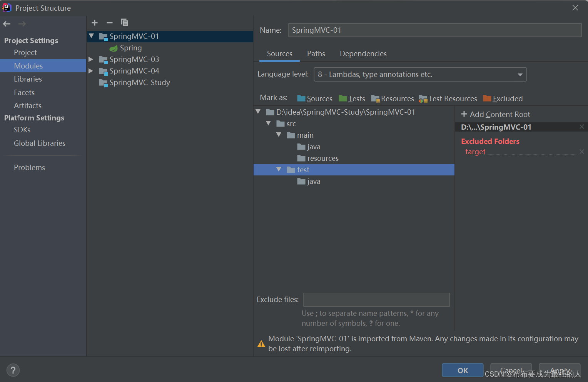This screenshot has width=588, height=382.
Task: Click the SpringMVC-03 module folder icon
Action: pyautogui.click(x=103, y=60)
